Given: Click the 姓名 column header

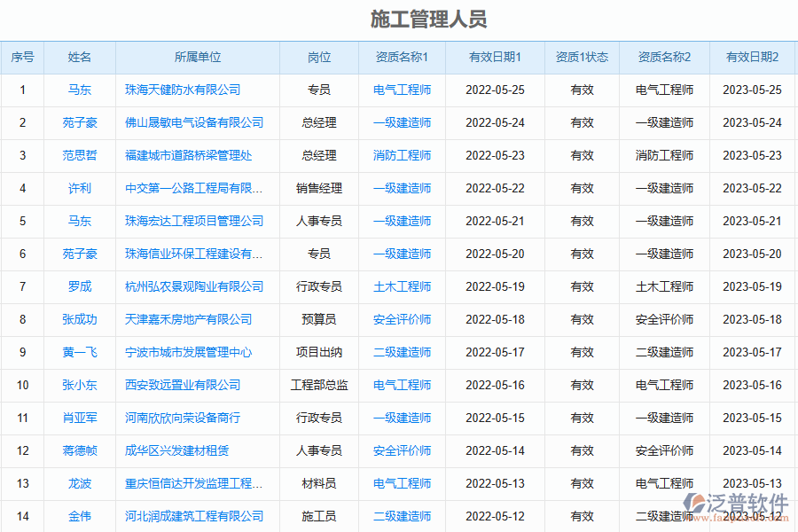Looking at the screenshot, I should click(x=80, y=57).
